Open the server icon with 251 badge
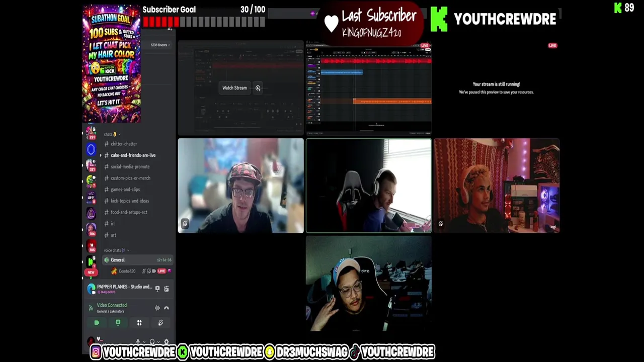This screenshot has height=362, width=644. tap(91, 133)
